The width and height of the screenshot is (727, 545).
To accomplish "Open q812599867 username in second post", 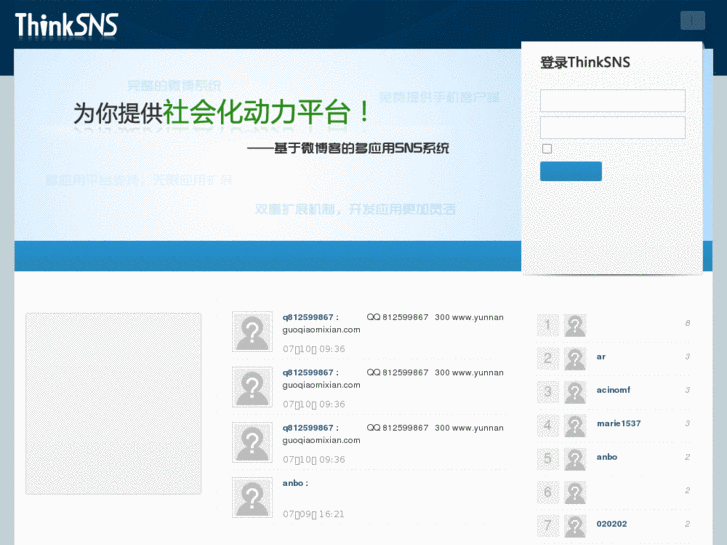I will tap(308, 372).
